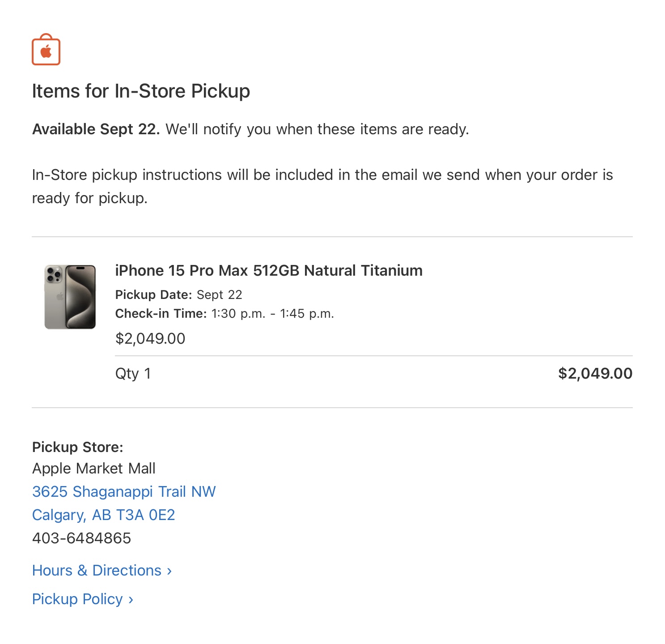Viewport: 665px width, 644px height.
Task: Open the Pickup Policy link
Action: click(x=77, y=599)
